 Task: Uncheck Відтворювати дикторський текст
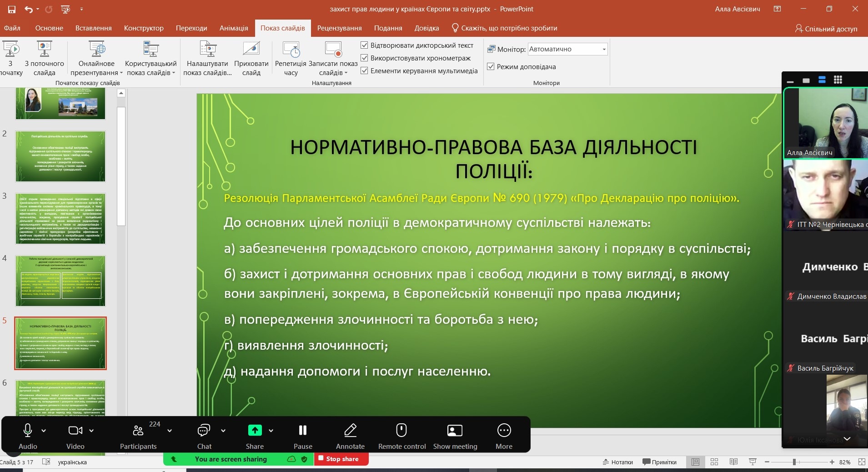(x=364, y=45)
